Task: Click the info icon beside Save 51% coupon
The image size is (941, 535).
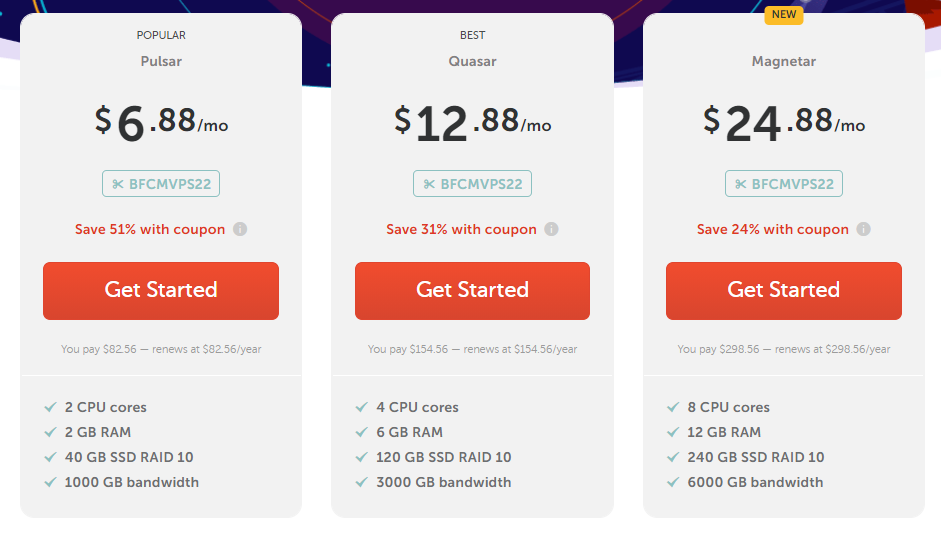Action: (240, 229)
